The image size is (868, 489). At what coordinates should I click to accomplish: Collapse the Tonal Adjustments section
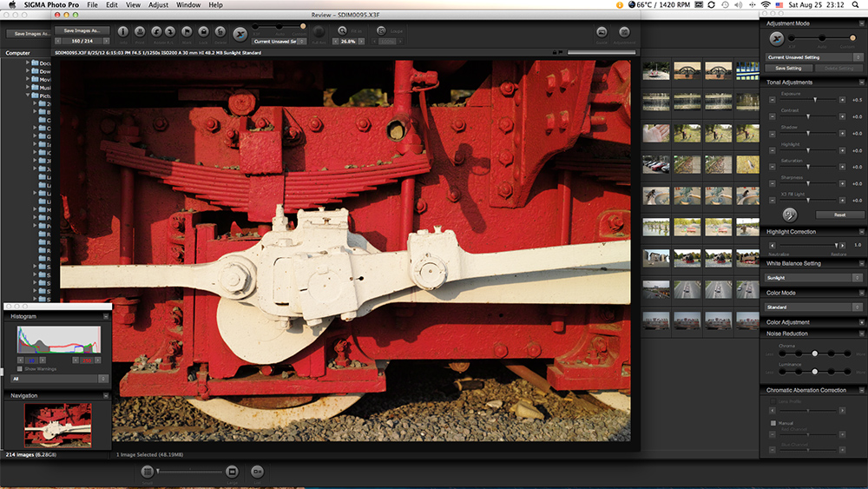[861, 83]
